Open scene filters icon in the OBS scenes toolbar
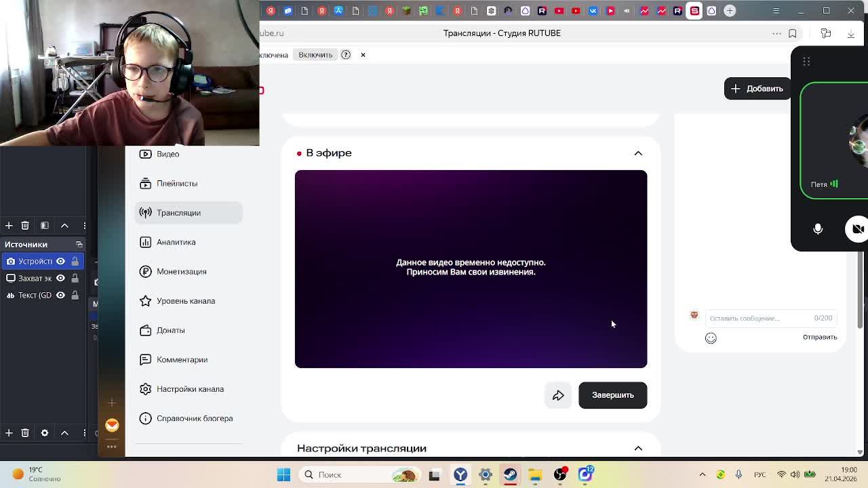This screenshot has width=868, height=488. [45, 226]
